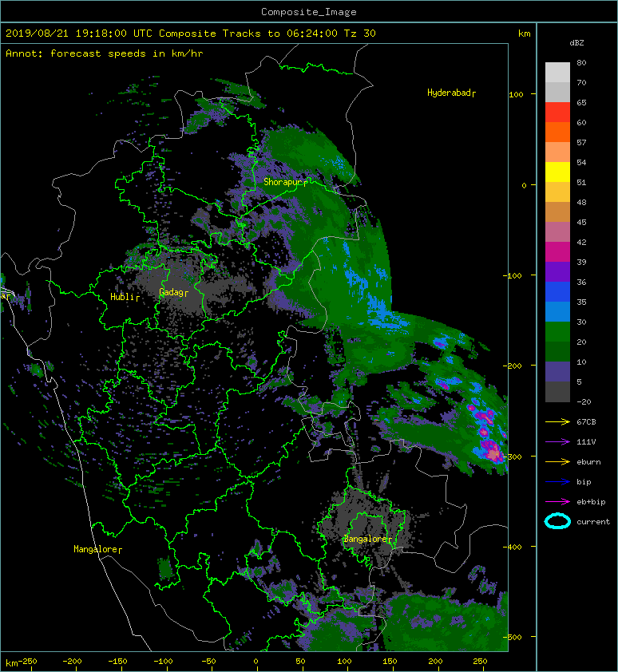Viewport: 618px width, 672px height.
Task: Click the purple 111V arrow legend icon
Action: (x=557, y=442)
